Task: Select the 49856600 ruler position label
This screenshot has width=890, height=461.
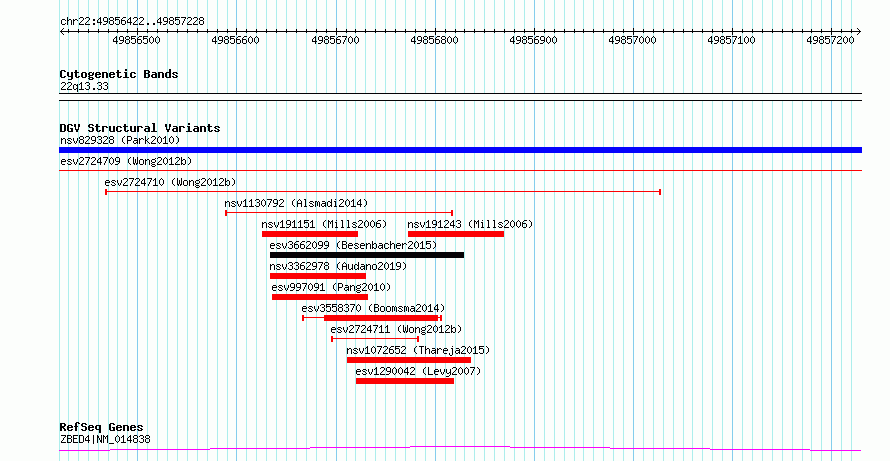Action: pyautogui.click(x=236, y=40)
